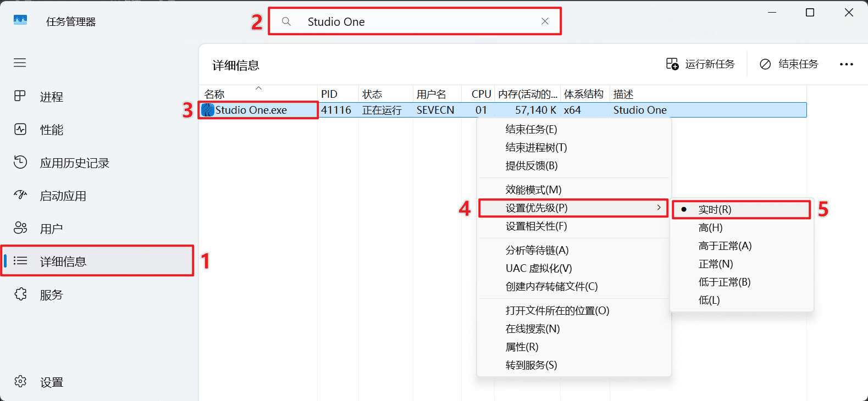Choose 属性(R) in context menu

[x=574, y=347]
